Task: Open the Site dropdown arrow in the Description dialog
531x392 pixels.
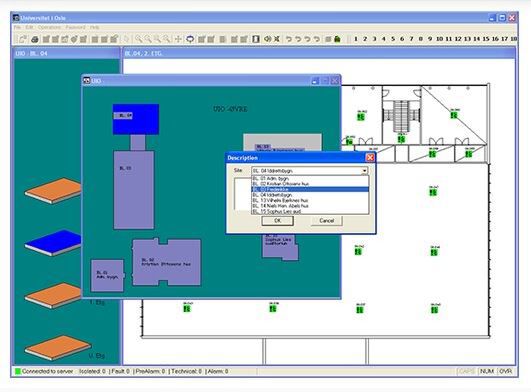Action: [x=364, y=171]
